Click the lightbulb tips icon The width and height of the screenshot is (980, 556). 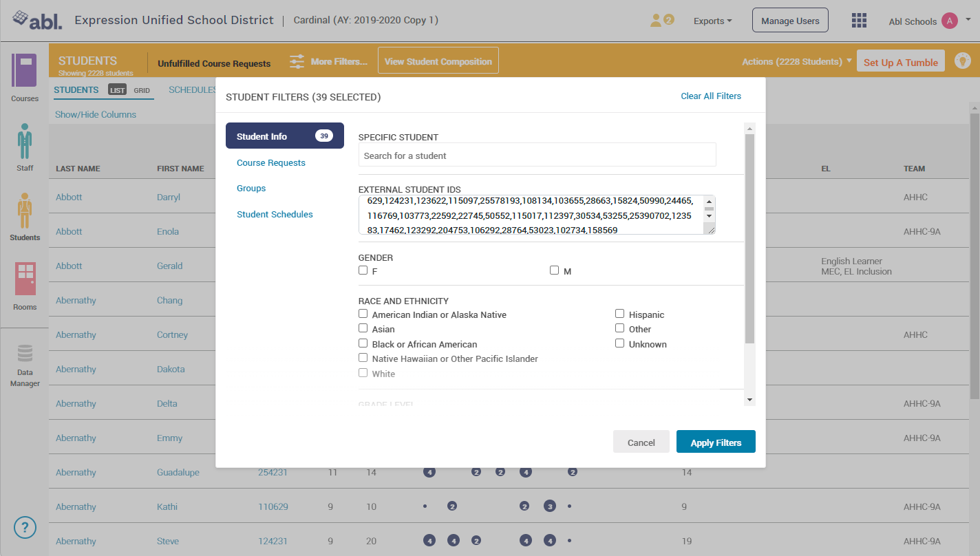click(962, 61)
